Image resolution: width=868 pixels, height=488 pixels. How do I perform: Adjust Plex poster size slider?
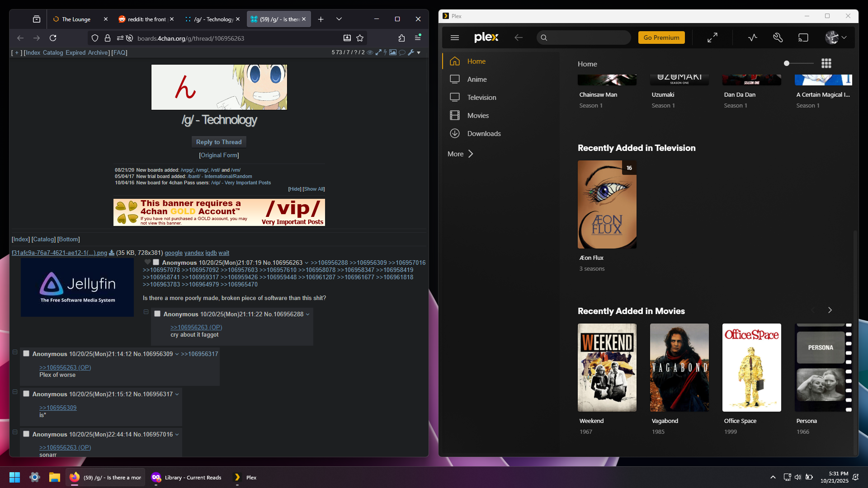pyautogui.click(x=787, y=63)
